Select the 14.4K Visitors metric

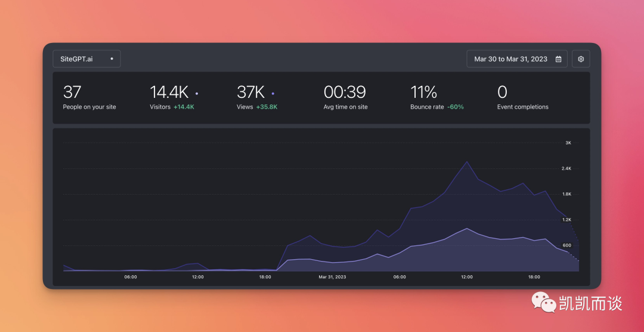pyautogui.click(x=174, y=97)
